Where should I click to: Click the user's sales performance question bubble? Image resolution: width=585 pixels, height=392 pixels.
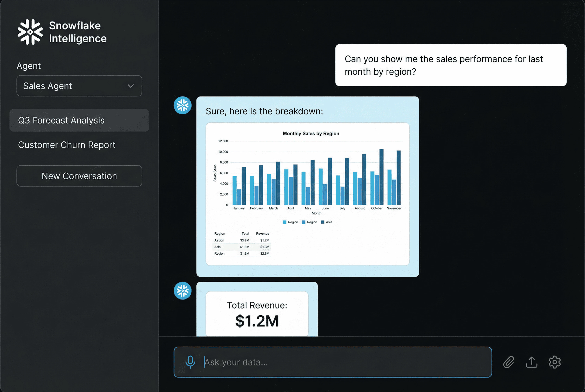pyautogui.click(x=451, y=65)
